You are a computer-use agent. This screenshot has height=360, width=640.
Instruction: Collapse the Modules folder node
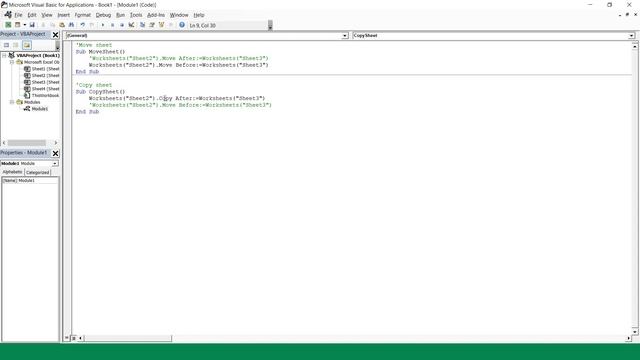point(11,102)
